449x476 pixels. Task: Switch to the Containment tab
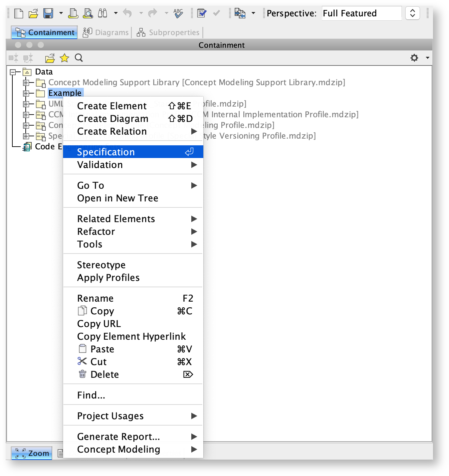tap(44, 32)
